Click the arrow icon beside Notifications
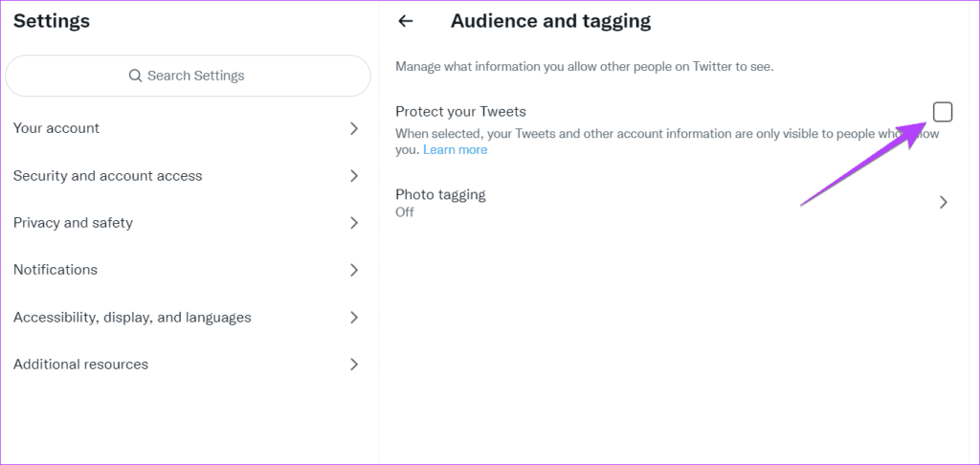The height and width of the screenshot is (465, 980). coord(354,270)
